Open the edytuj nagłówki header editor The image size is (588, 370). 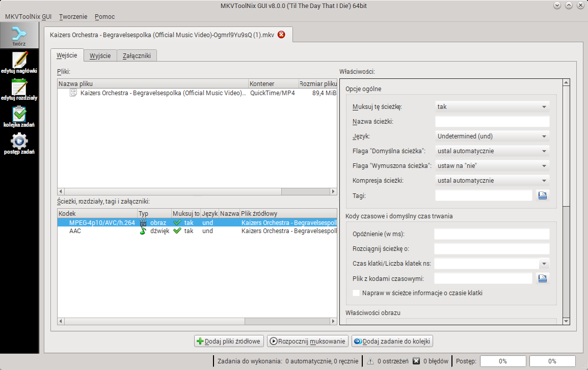tap(19, 62)
